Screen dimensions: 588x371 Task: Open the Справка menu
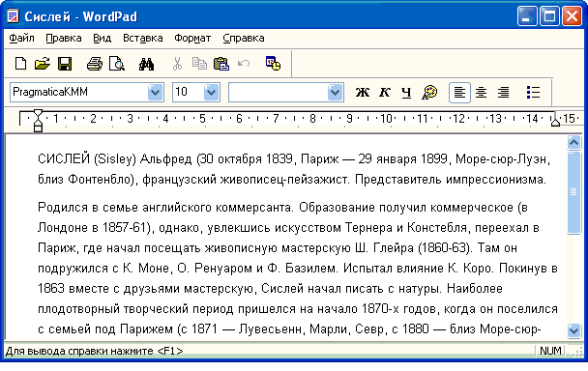[x=244, y=39]
